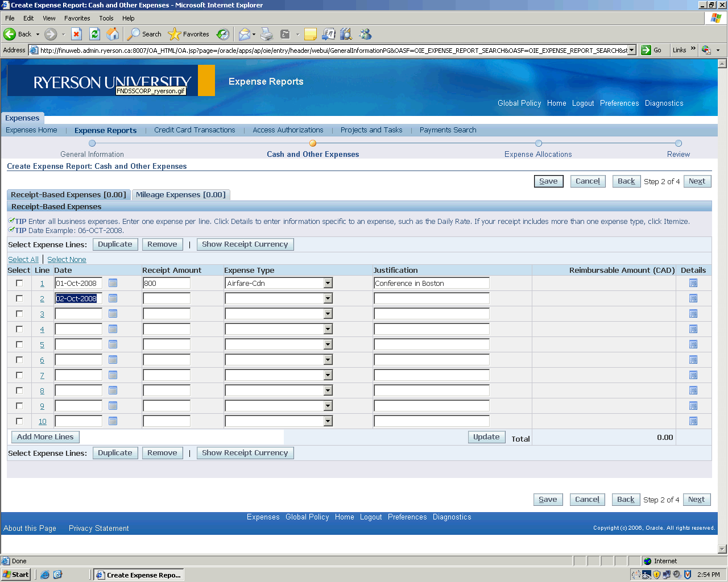The height and width of the screenshot is (582, 728).
Task: Expand Expense Type dropdown showing Airfare-Cdn
Action: tap(328, 283)
